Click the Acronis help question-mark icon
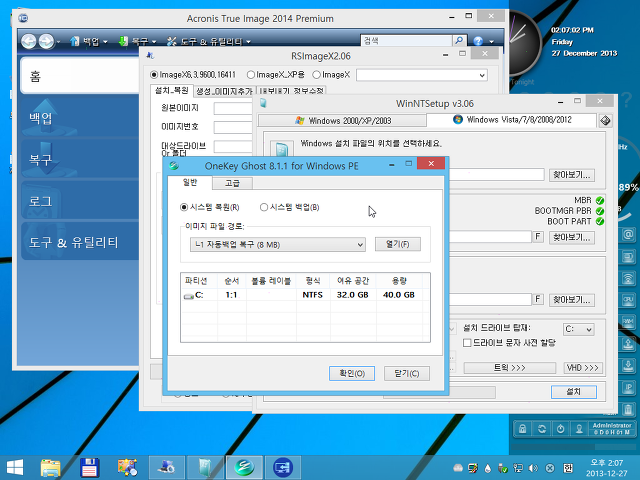The width and height of the screenshot is (640, 480). pos(478,41)
